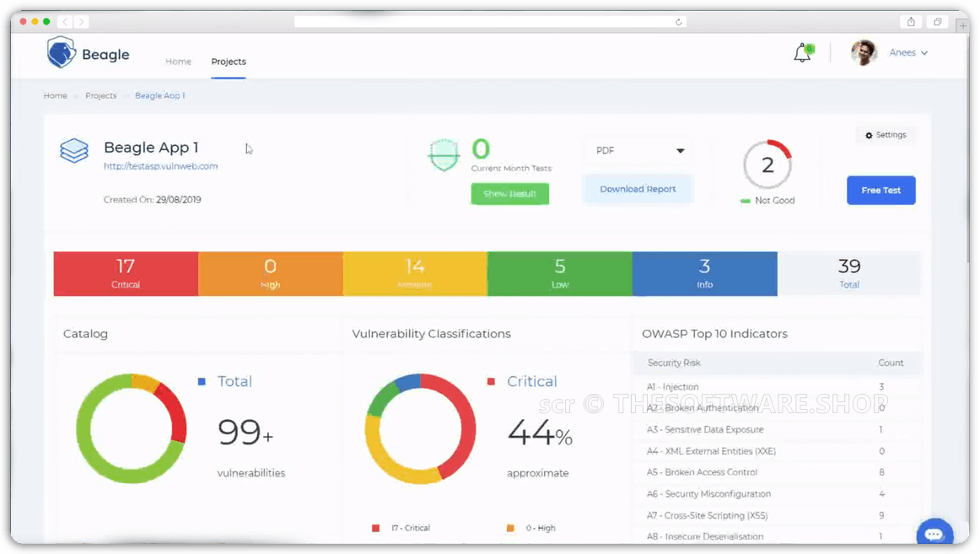Open the Anees account dropdown
This screenshot has height=554, width=980.
(x=908, y=53)
